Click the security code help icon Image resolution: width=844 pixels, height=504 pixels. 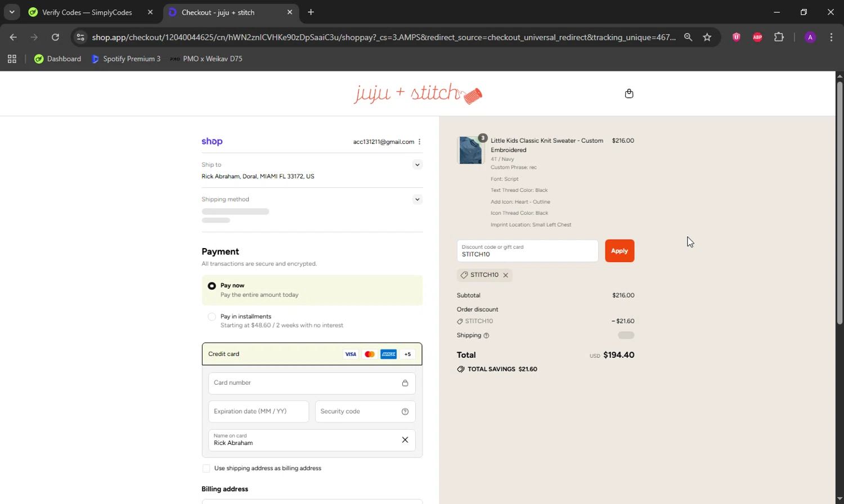405,412
